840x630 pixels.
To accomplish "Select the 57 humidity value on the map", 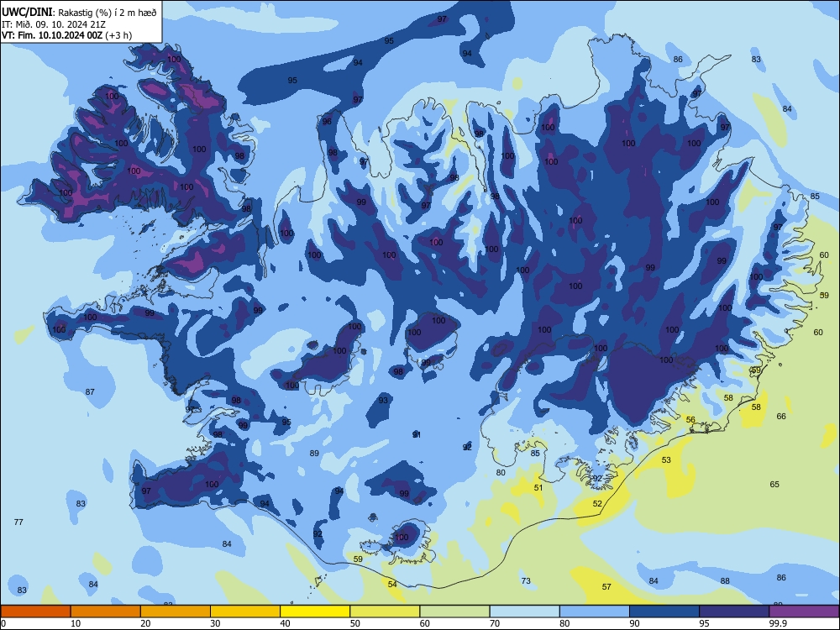I will (606, 586).
